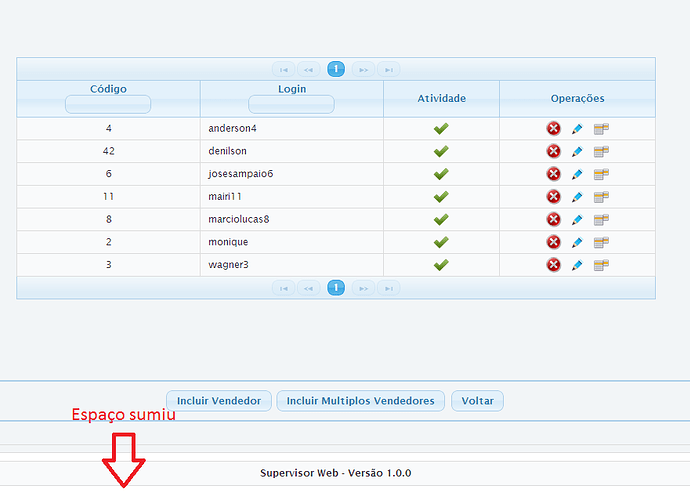
Task: Select the code cell showing 42
Action: [108, 151]
